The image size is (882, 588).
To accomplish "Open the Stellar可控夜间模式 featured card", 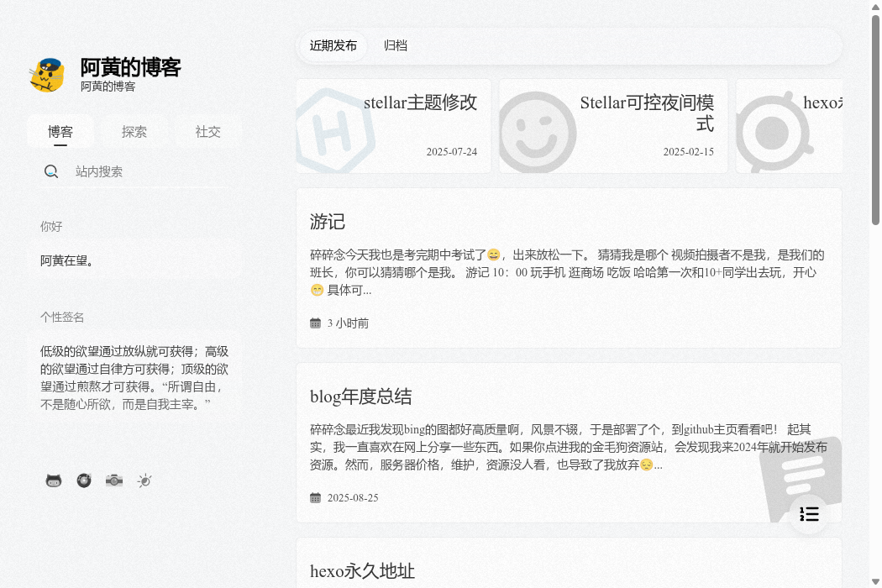I will click(x=613, y=126).
